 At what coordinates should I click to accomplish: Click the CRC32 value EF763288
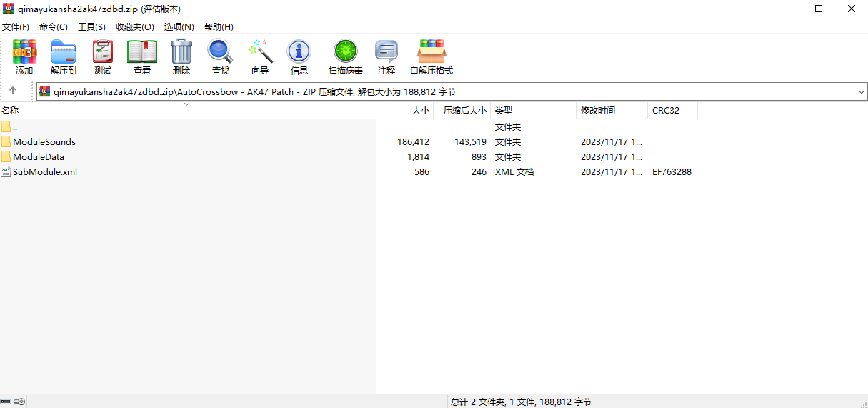[672, 171]
